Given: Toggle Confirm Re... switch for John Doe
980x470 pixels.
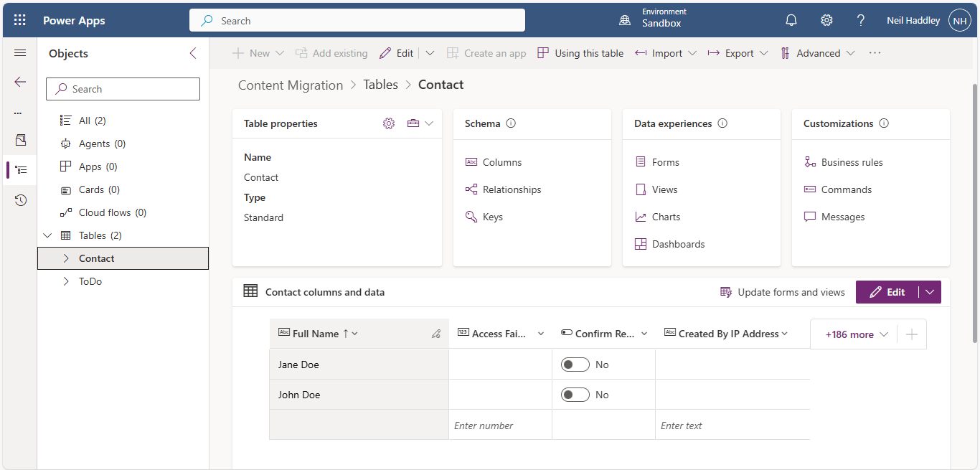Looking at the screenshot, I should tap(575, 395).
